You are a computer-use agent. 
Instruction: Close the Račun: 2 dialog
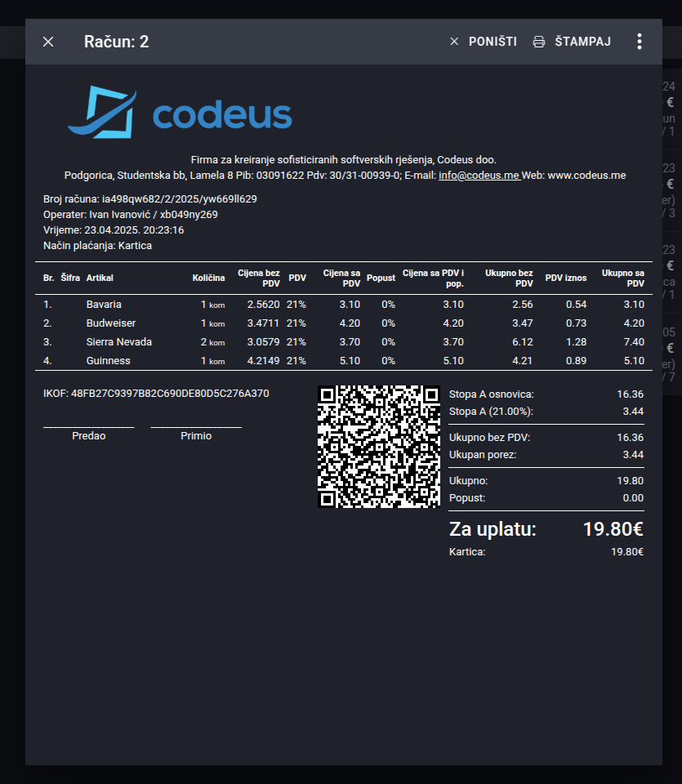point(48,42)
